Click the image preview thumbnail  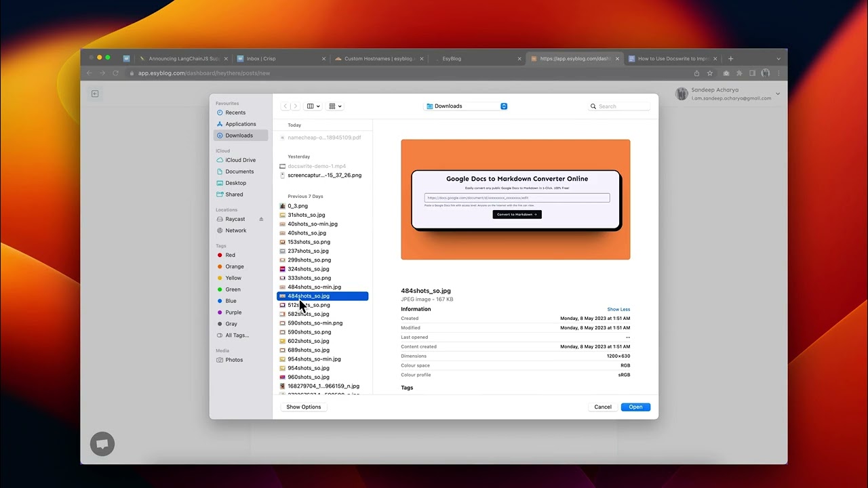pos(515,199)
